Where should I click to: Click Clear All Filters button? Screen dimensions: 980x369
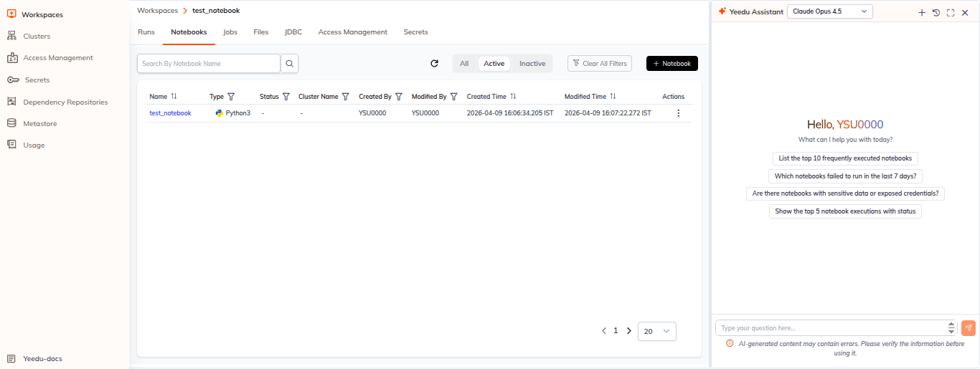coord(600,64)
